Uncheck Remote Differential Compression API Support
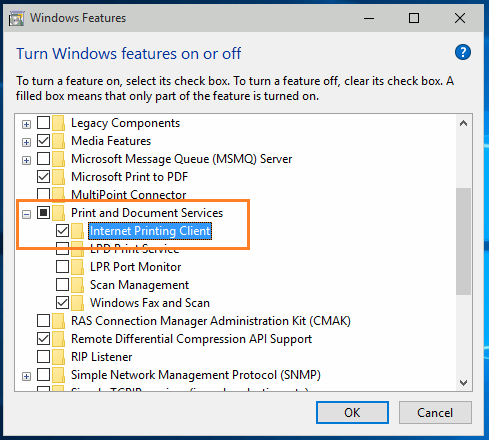 pos(43,338)
